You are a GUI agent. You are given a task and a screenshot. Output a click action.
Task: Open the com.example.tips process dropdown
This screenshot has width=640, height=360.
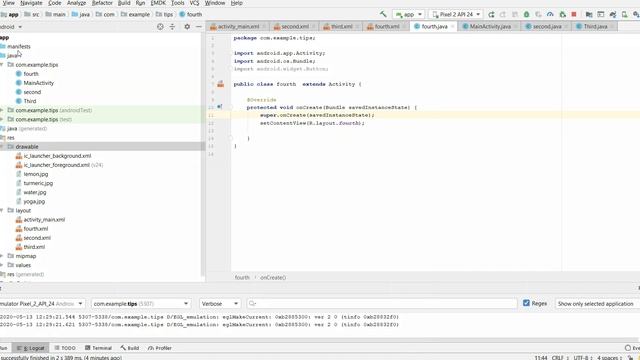(x=141, y=304)
